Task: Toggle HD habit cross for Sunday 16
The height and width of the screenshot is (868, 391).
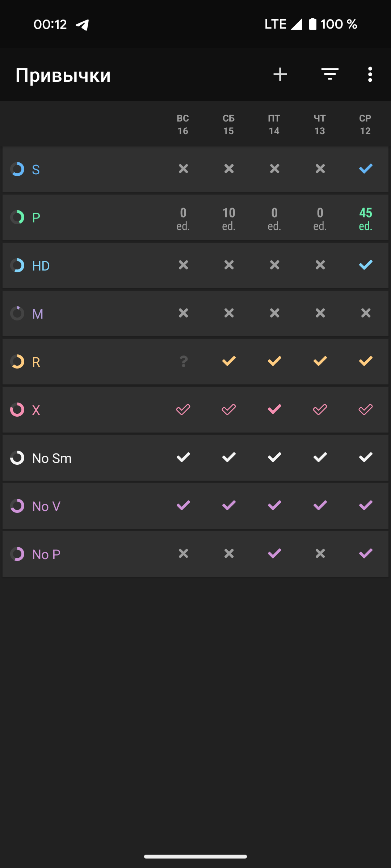Action: click(x=183, y=265)
